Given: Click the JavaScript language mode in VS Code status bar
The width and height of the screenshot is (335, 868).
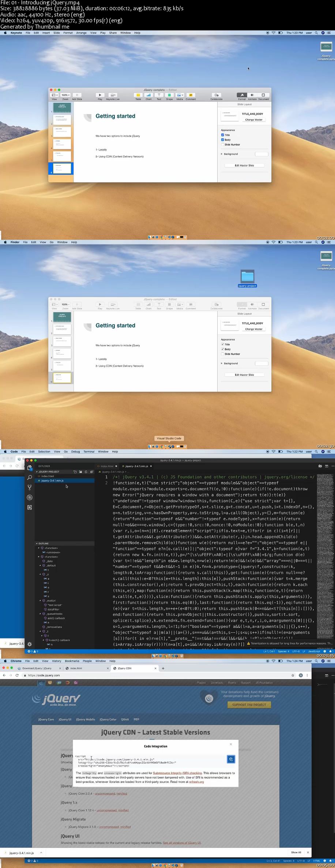Looking at the screenshot, I should pos(314,651).
